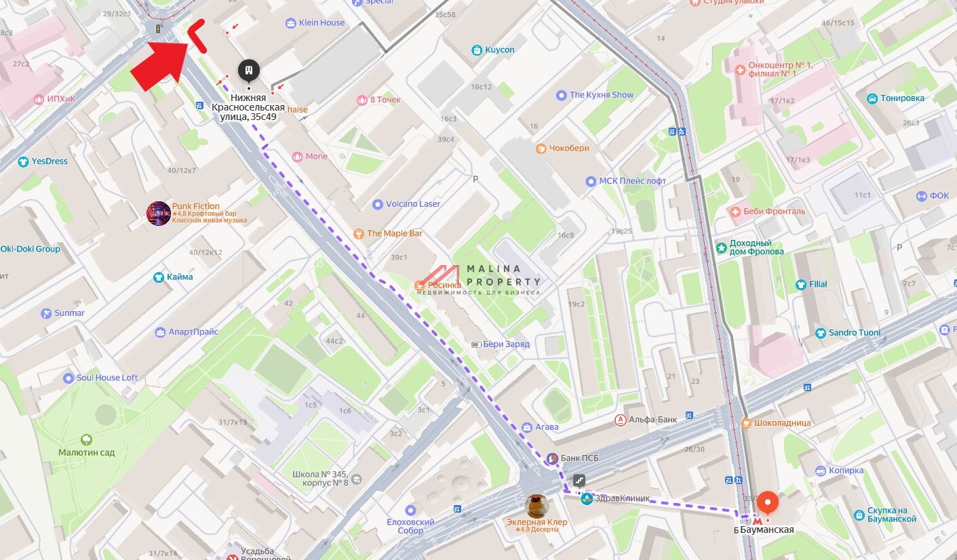The height and width of the screenshot is (560, 957).
Task: Click the Шоколадница cafe icon
Action: (746, 423)
